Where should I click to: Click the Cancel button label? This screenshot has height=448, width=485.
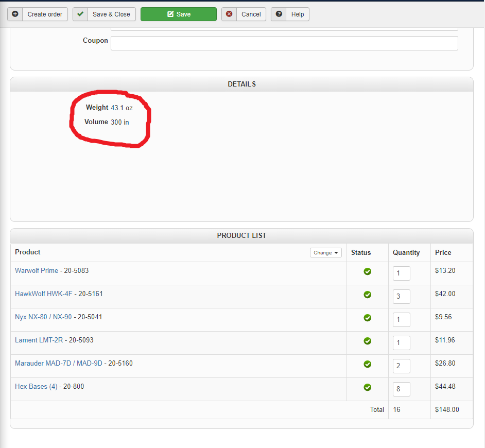251,14
